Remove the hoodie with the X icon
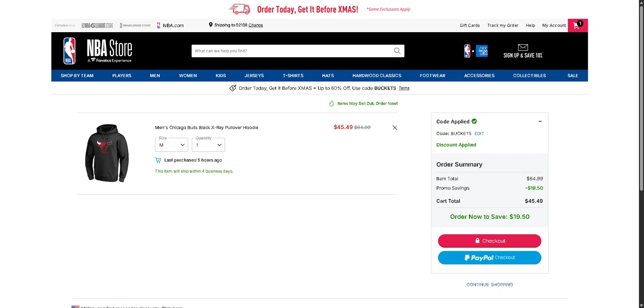This screenshot has width=644, height=308. click(395, 127)
